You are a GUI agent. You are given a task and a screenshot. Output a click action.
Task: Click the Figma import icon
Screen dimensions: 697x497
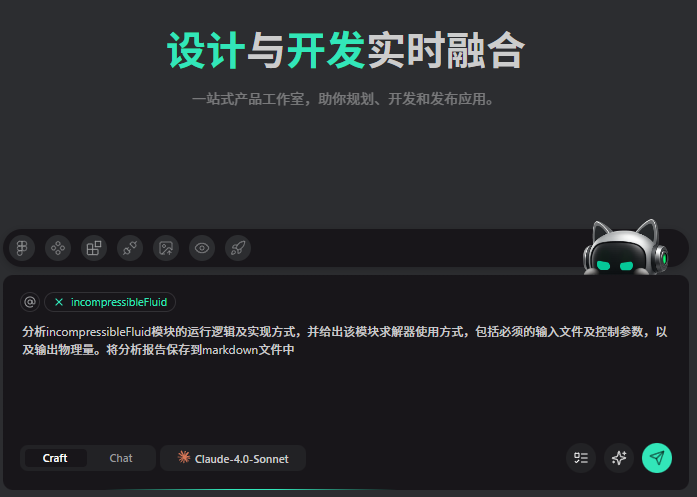pyautogui.click(x=22, y=248)
